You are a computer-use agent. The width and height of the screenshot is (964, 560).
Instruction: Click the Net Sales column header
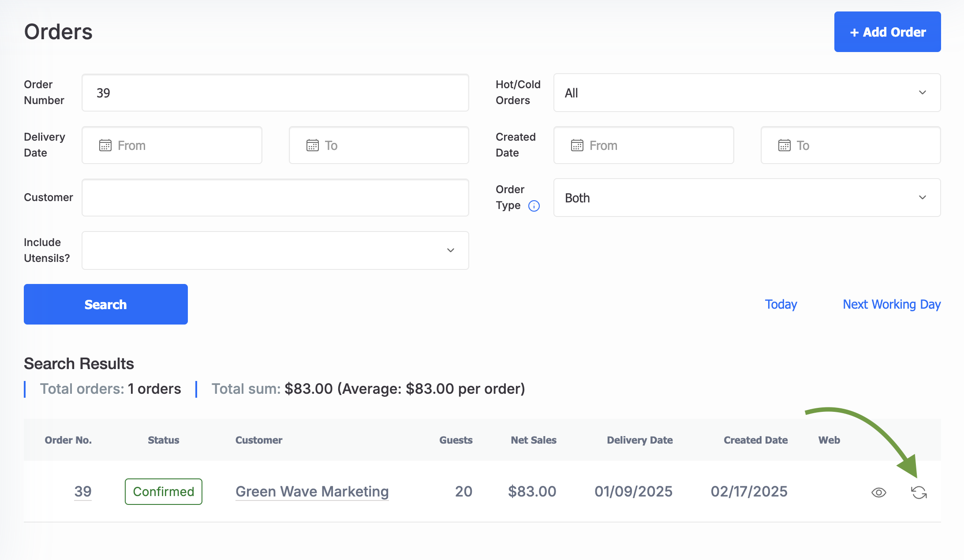(534, 440)
